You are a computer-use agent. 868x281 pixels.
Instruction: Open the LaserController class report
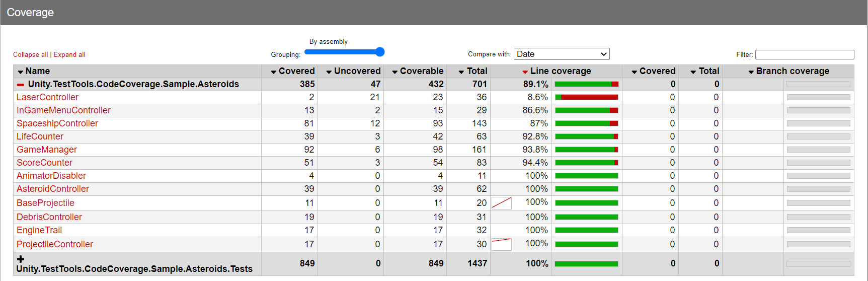pyautogui.click(x=47, y=97)
